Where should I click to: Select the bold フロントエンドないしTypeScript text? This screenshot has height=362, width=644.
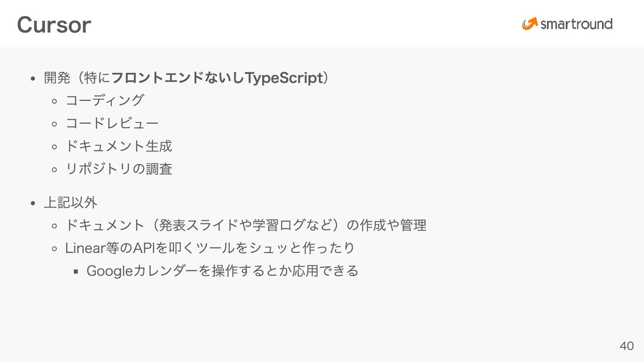217,78
